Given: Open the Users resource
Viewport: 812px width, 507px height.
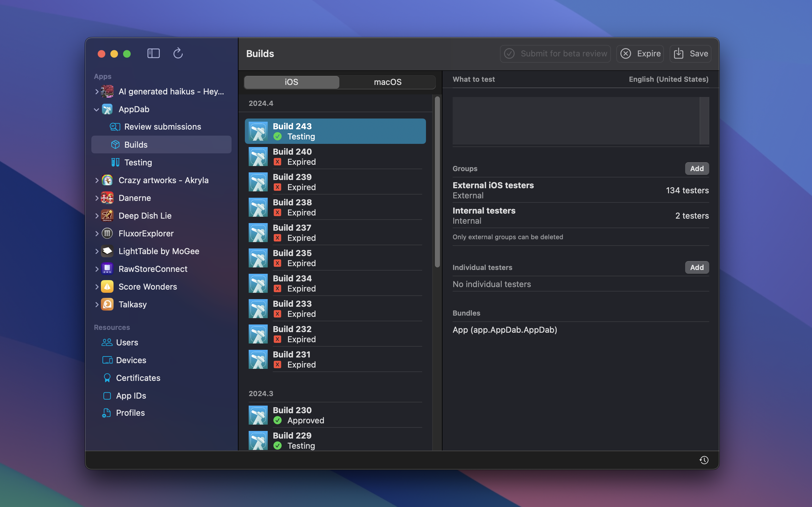Looking at the screenshot, I should 127,342.
